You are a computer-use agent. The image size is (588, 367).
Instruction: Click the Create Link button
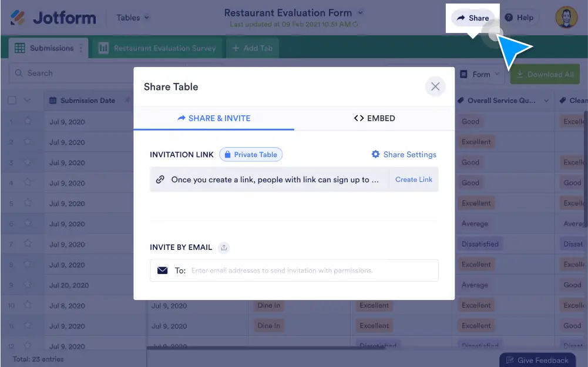tap(414, 179)
